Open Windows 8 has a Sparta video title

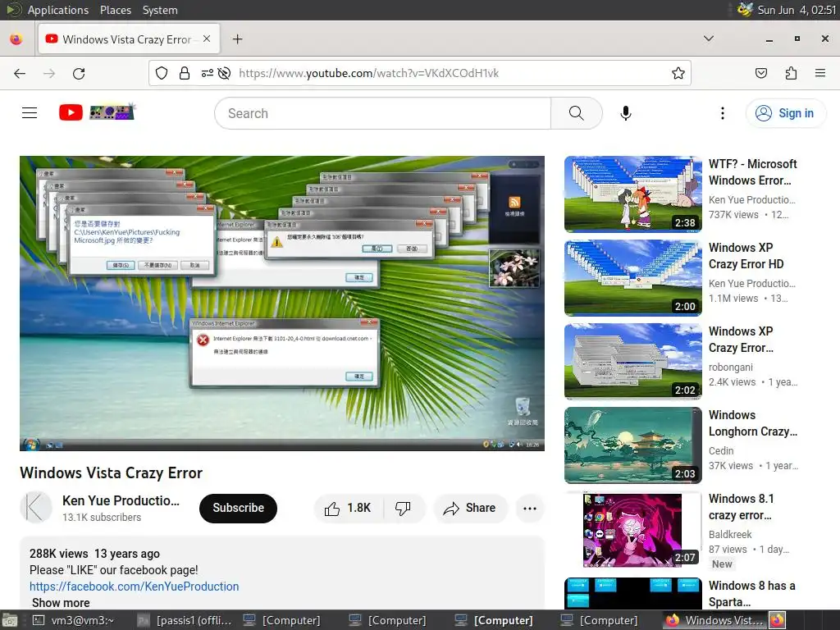pos(751,594)
